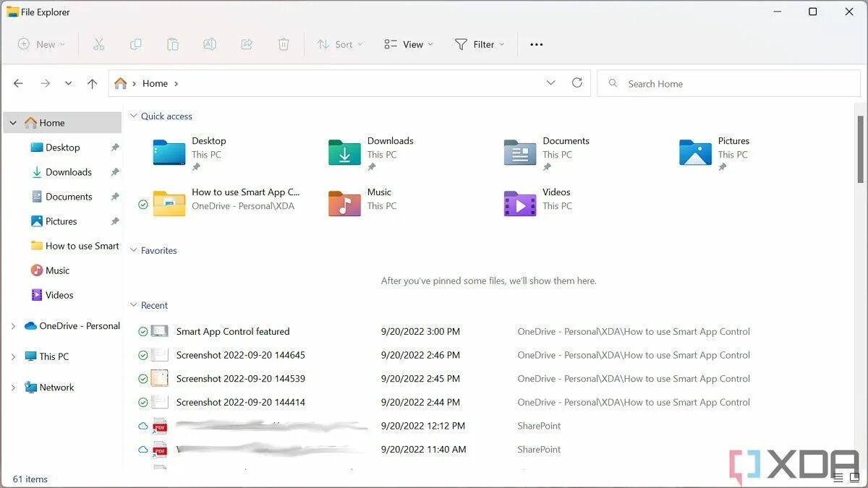Screen dimensions: 868x488
Task: Unpin Pictures using sidebar pin icon
Action: point(114,221)
